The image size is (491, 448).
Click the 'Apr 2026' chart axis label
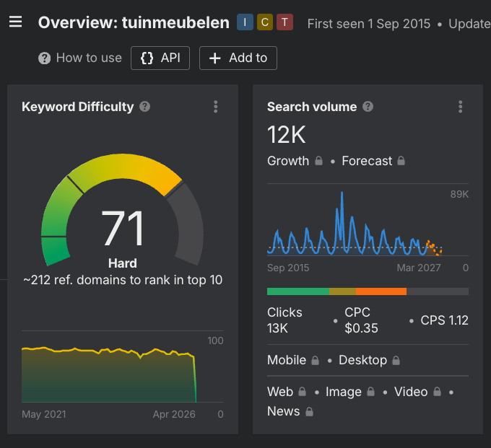pyautogui.click(x=174, y=414)
